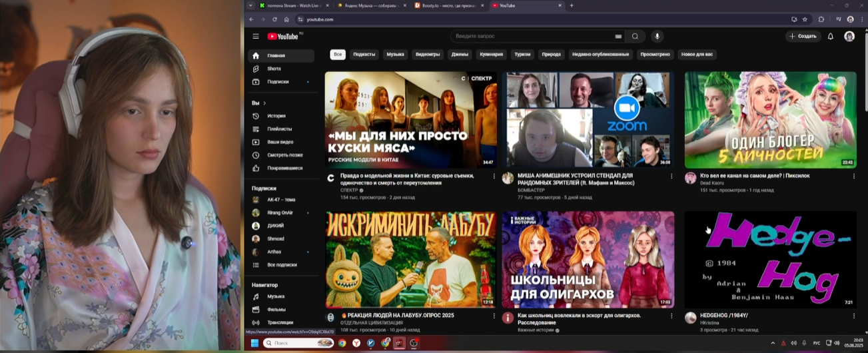The height and width of the screenshot is (353, 868).
Task: Select the Видеоигры filter chip
Action: 428,55
